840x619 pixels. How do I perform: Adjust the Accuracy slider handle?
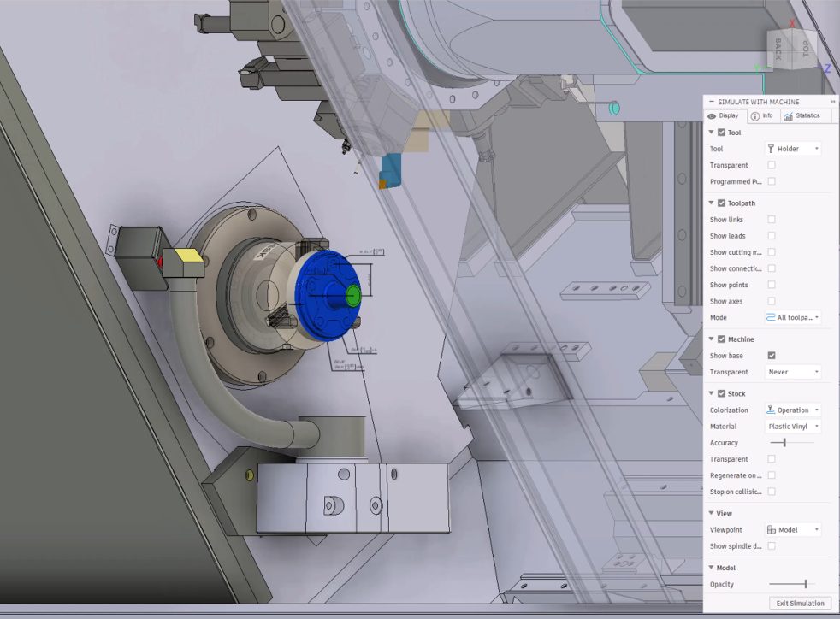[x=784, y=442]
